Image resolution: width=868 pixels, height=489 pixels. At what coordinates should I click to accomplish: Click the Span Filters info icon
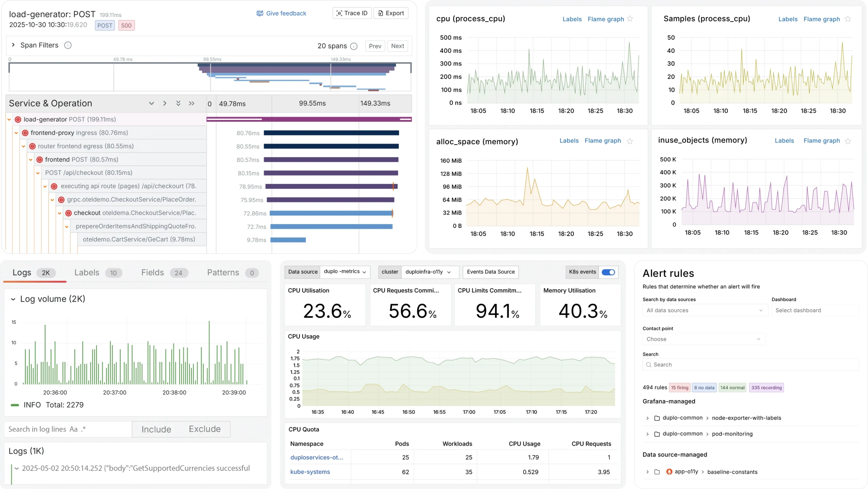point(68,45)
